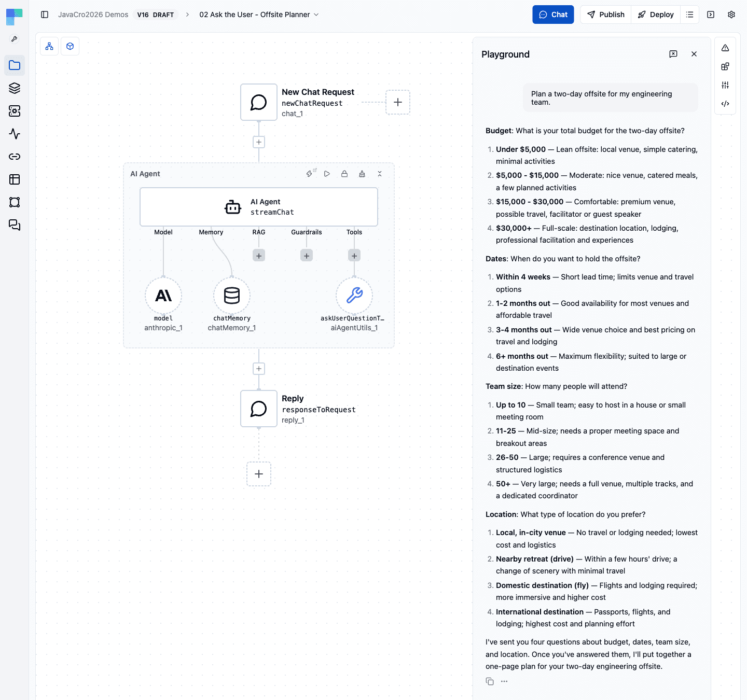
Task: Toggle the right side panel icon
Action: [711, 15]
